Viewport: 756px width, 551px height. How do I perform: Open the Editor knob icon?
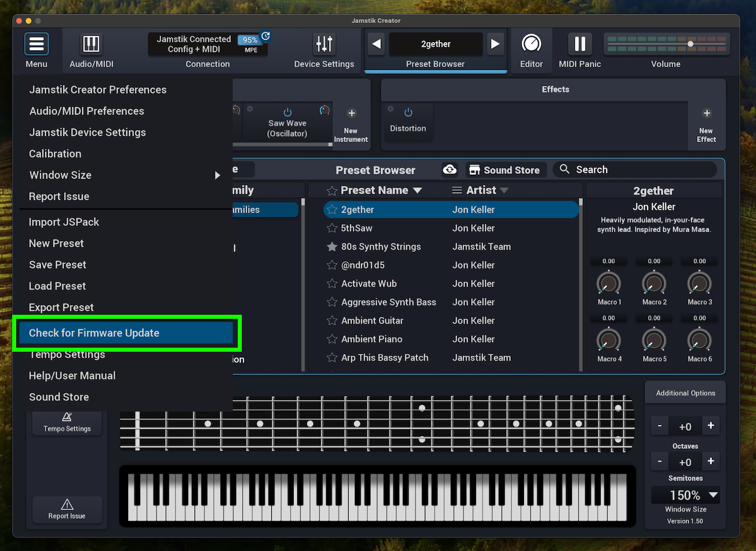click(x=531, y=44)
